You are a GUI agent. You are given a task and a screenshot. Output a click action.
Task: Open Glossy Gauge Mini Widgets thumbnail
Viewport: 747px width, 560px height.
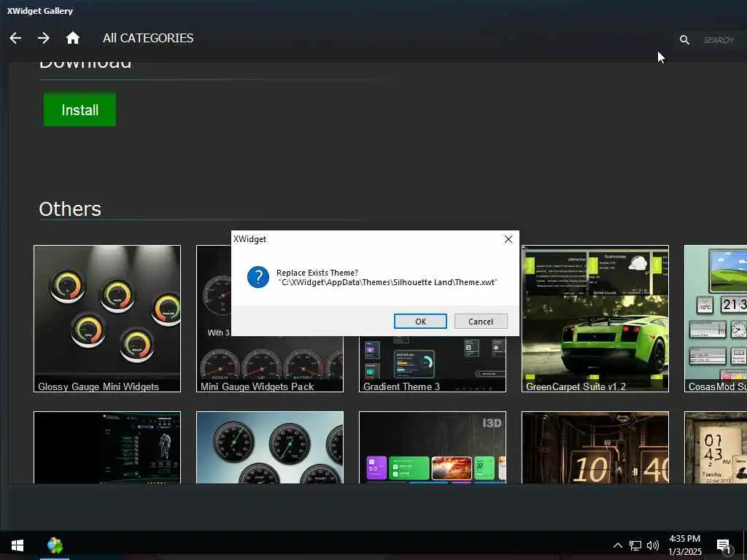tap(107, 319)
